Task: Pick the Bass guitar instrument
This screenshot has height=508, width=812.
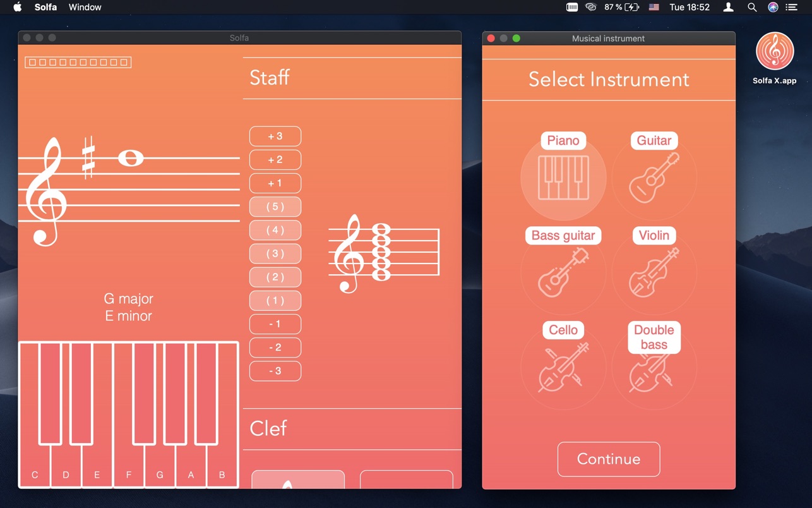Action: (x=563, y=272)
